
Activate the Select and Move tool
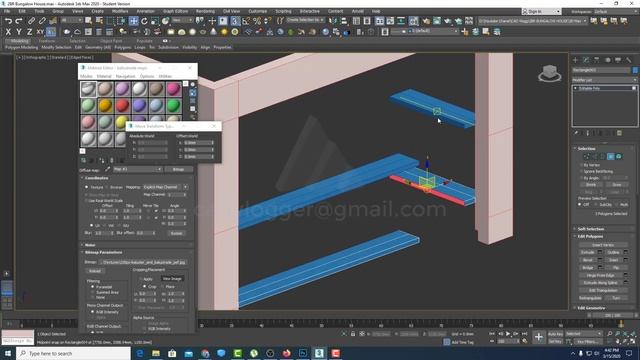tap(133, 20)
